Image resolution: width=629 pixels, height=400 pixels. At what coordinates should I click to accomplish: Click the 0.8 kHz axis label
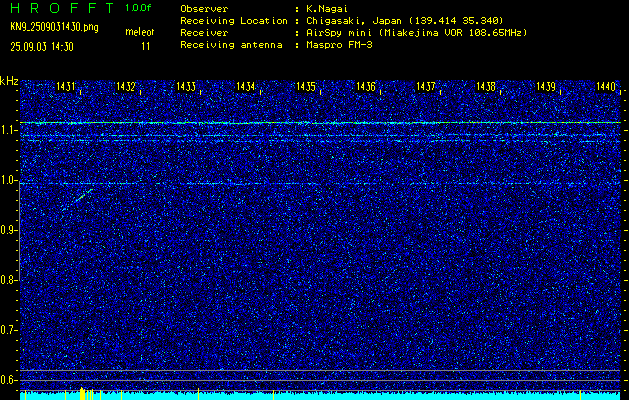[x=8, y=280]
